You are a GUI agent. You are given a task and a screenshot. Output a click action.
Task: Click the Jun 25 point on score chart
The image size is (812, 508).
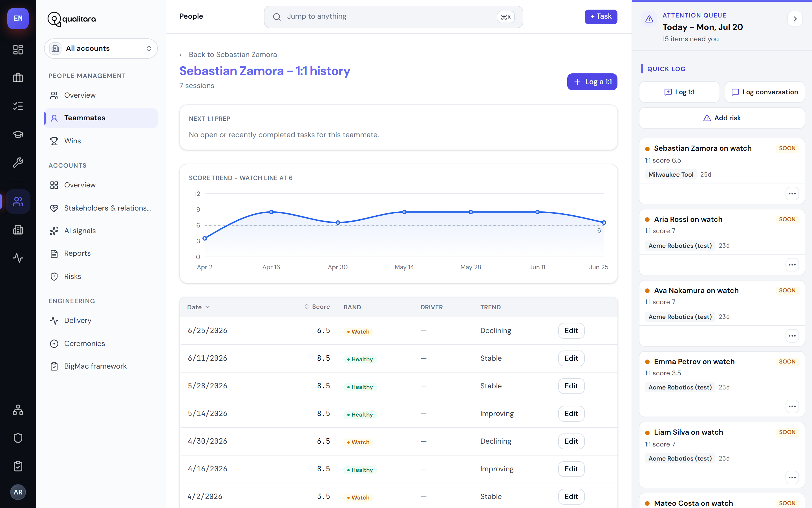604,222
